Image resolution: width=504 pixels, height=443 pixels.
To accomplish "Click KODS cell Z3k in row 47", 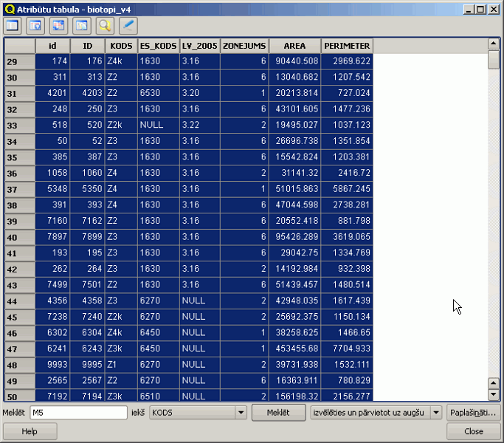I will [x=121, y=348].
